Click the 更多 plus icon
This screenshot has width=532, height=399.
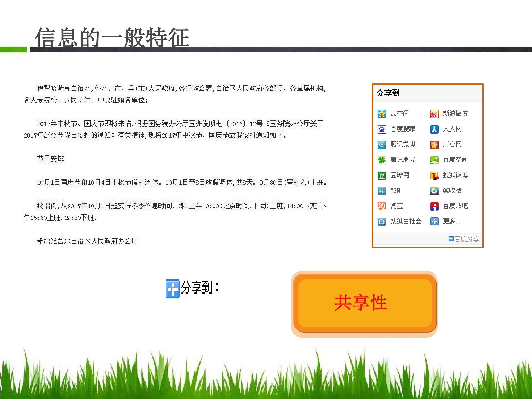click(434, 221)
